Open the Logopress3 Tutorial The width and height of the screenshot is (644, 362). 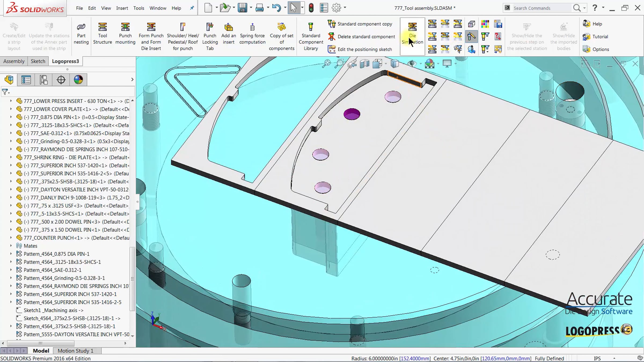point(595,36)
